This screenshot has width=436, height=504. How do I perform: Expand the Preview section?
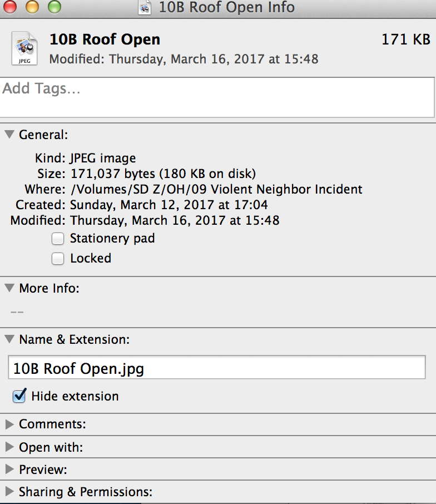pyautogui.click(x=9, y=470)
